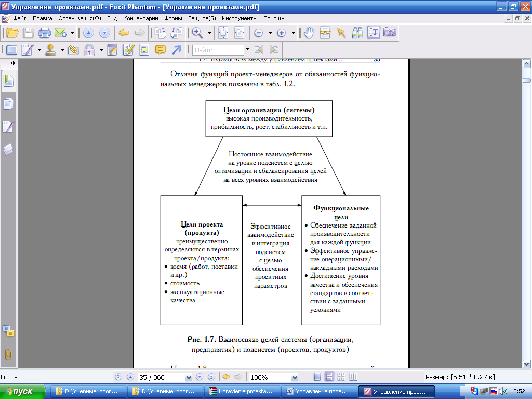Send the PDF by email icon

(60, 33)
